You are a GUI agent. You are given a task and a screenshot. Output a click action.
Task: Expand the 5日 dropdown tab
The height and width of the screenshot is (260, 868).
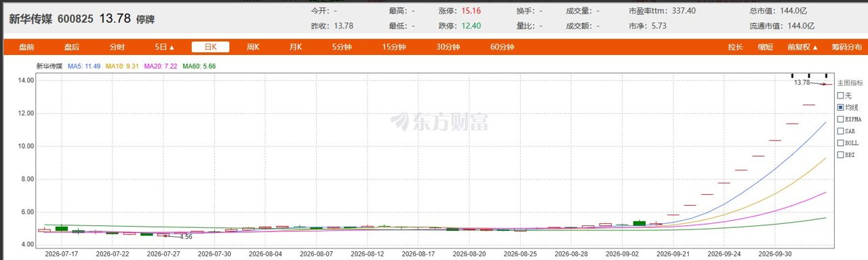click(165, 48)
